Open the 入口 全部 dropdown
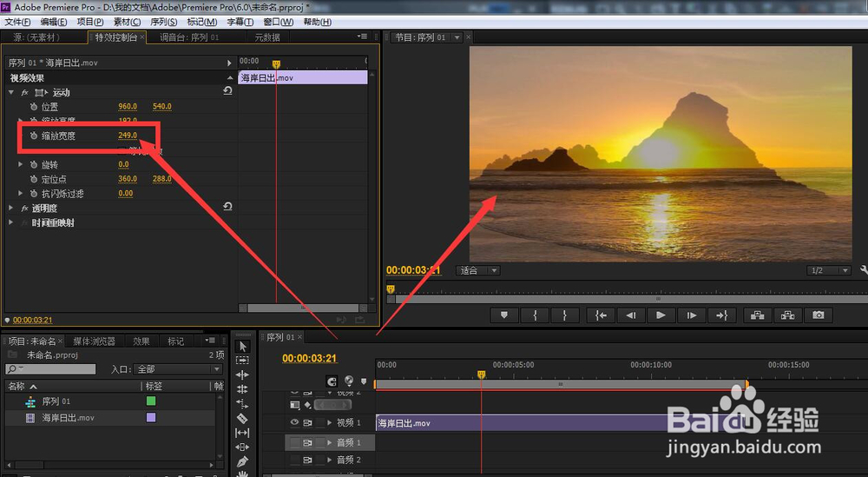 (x=179, y=369)
